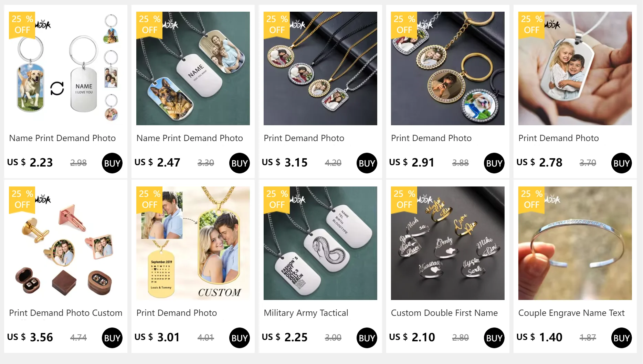643x364 pixels.
Task: Click BUY button for Custom Double First Name
Action: (x=494, y=338)
